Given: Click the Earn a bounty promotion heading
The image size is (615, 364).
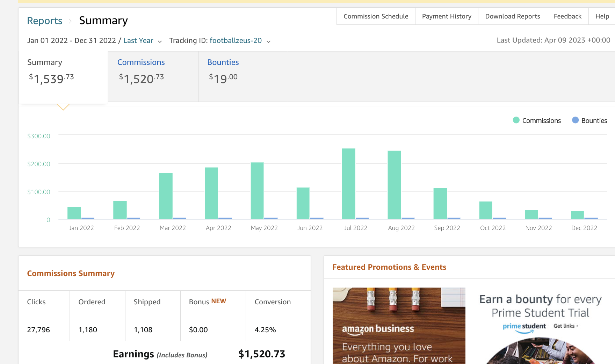Looking at the screenshot, I should 540,306.
